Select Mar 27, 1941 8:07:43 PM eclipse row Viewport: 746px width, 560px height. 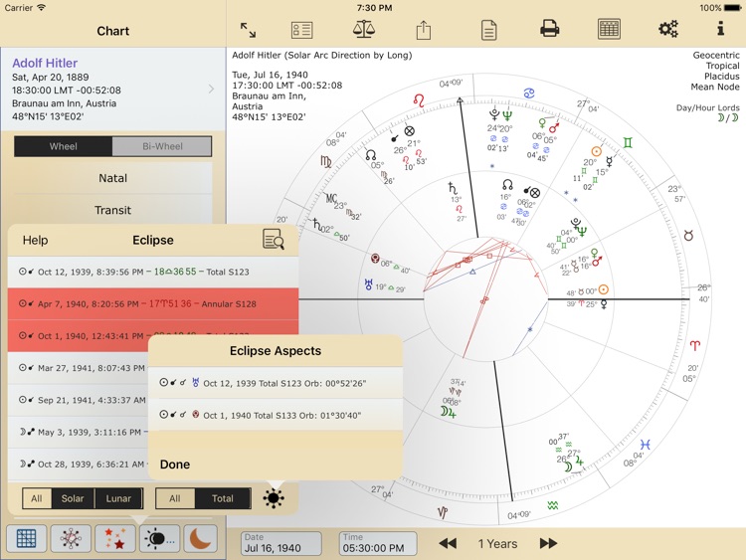tap(79, 368)
